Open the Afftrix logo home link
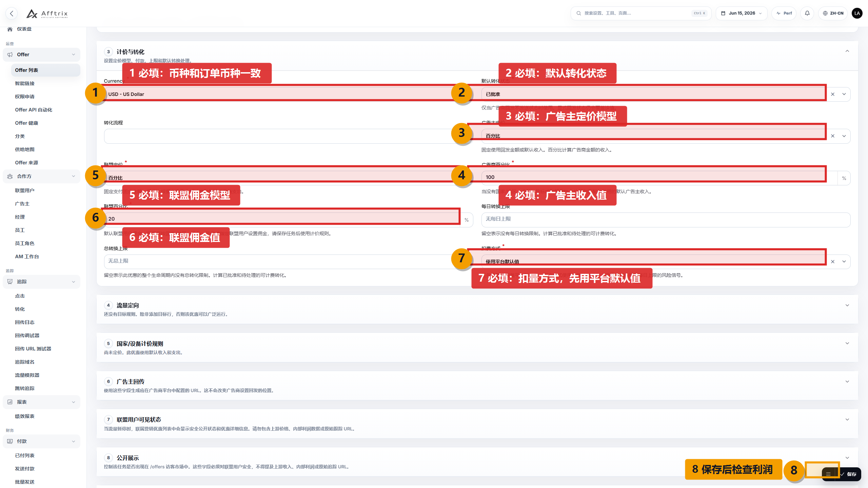Image resolution: width=868 pixels, height=488 pixels. point(47,14)
